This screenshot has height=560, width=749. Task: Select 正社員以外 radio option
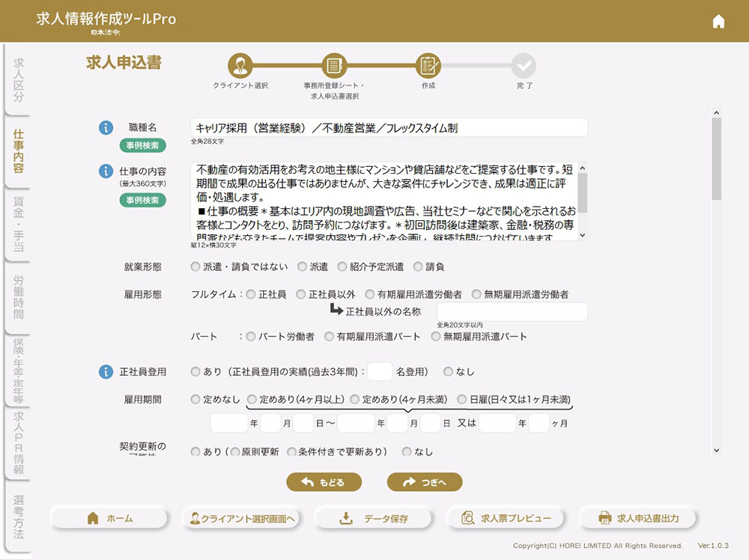coord(300,294)
